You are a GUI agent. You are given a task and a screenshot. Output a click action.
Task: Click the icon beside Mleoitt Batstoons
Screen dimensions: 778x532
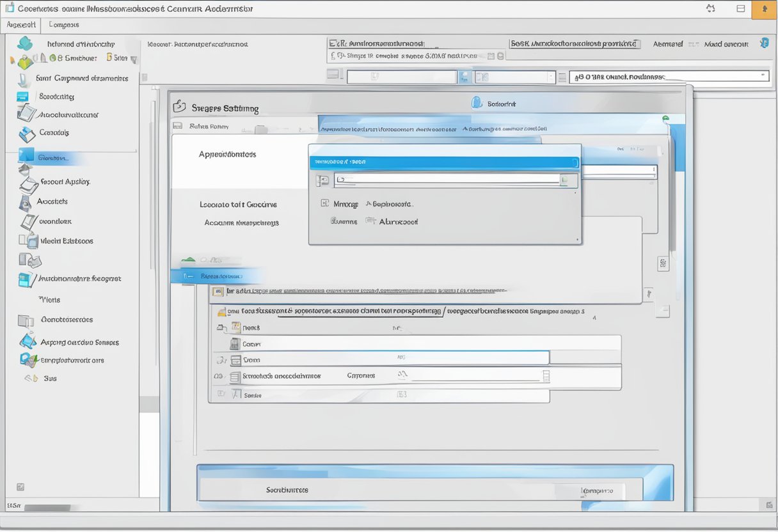(28, 241)
